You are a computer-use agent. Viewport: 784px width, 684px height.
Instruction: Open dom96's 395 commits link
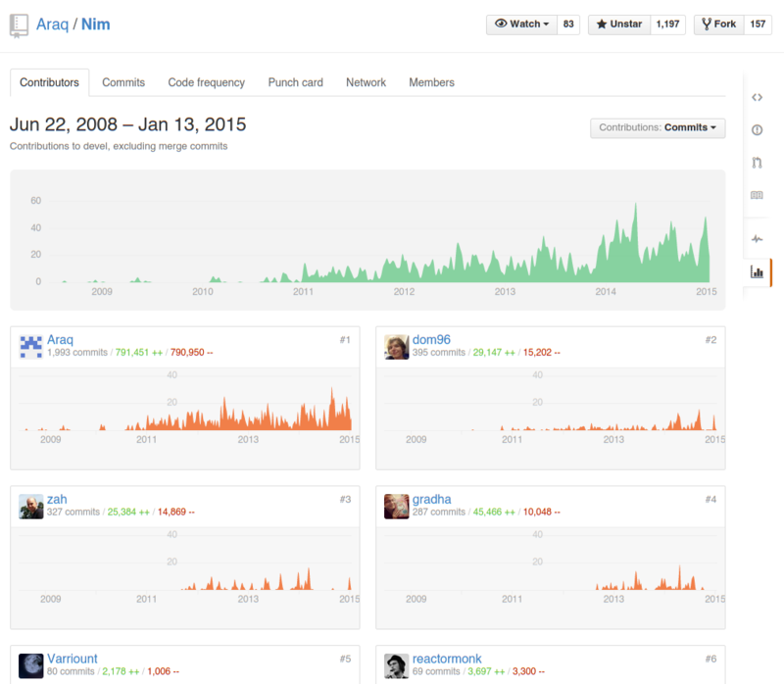point(438,353)
